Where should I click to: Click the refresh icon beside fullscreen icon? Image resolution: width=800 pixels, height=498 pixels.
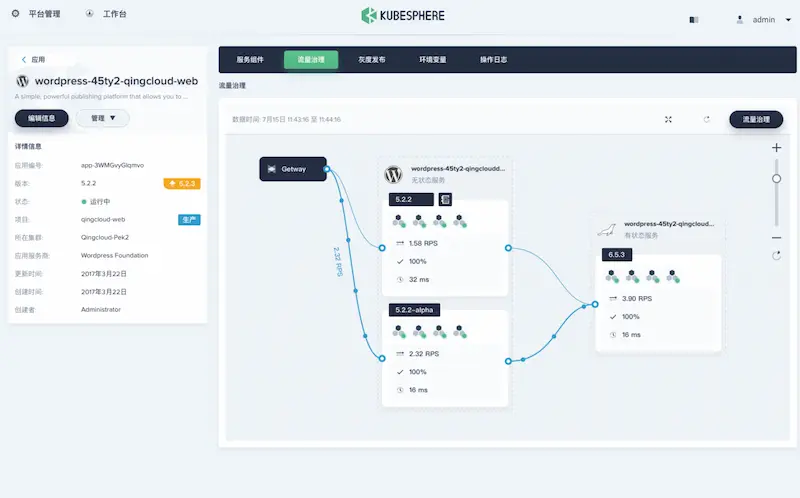(707, 119)
